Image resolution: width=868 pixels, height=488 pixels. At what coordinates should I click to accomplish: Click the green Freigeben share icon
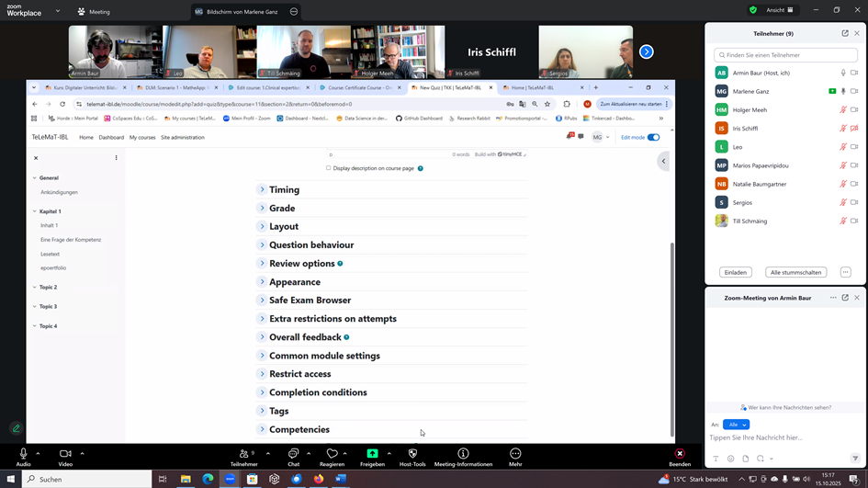point(373,454)
